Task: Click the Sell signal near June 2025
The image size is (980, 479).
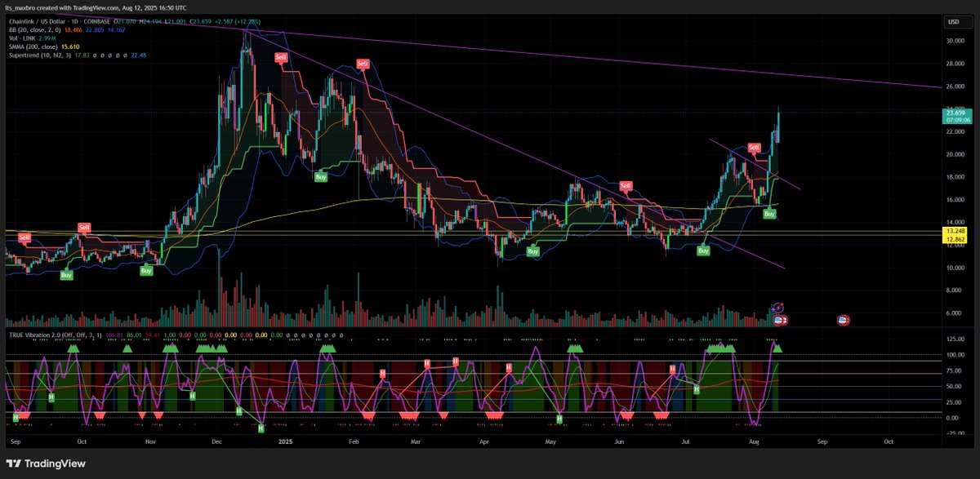Action: (626, 186)
